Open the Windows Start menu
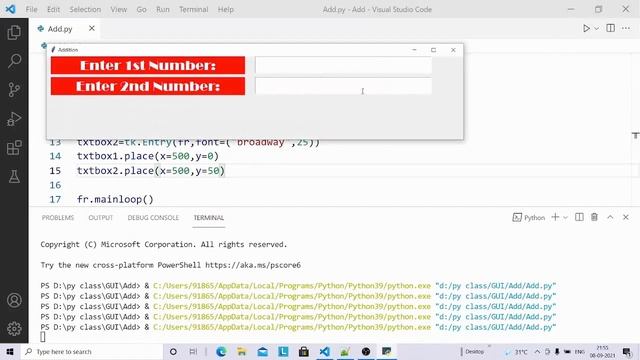Image resolution: width=640 pixels, height=360 pixels. pos(10,351)
